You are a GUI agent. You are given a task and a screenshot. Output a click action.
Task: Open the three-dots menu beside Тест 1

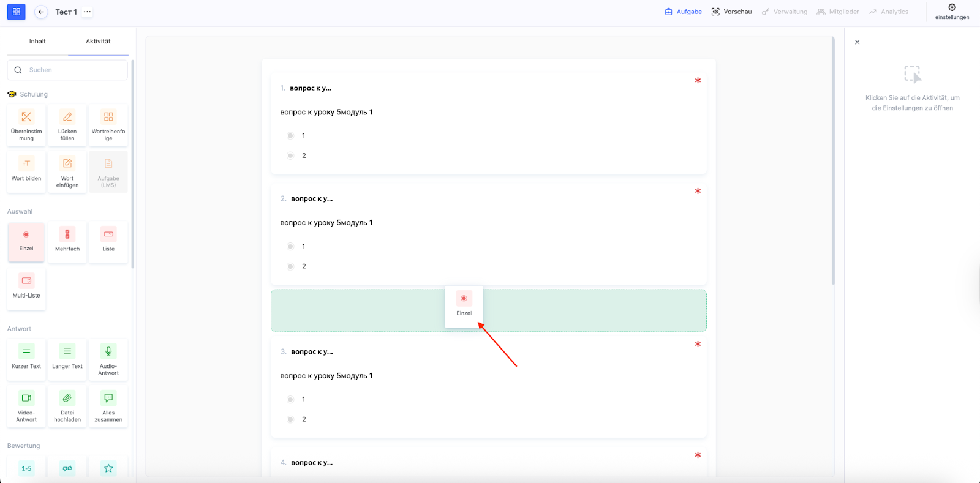click(x=88, y=12)
